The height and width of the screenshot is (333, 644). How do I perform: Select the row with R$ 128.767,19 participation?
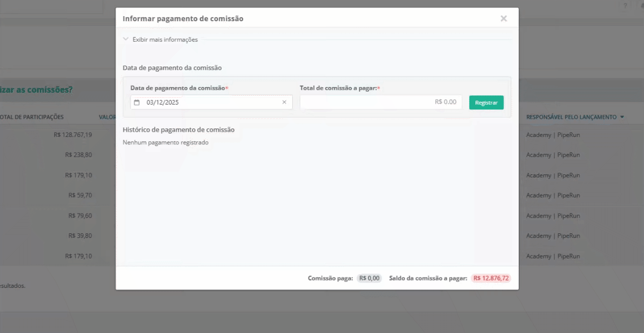[x=72, y=135]
